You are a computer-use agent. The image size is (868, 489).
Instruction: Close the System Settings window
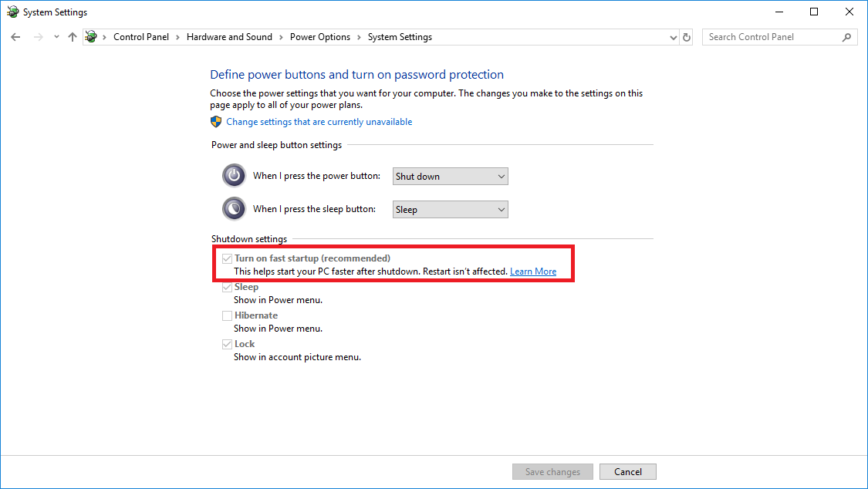click(x=849, y=12)
